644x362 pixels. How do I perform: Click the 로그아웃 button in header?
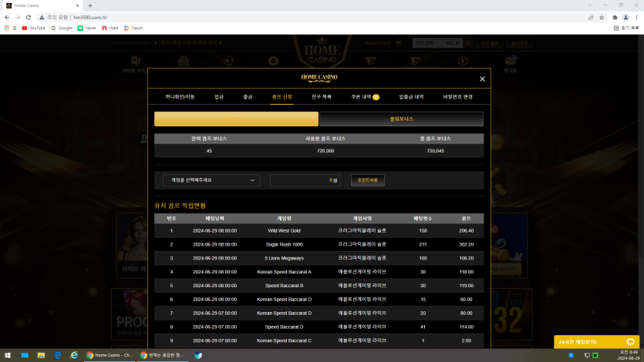click(520, 42)
